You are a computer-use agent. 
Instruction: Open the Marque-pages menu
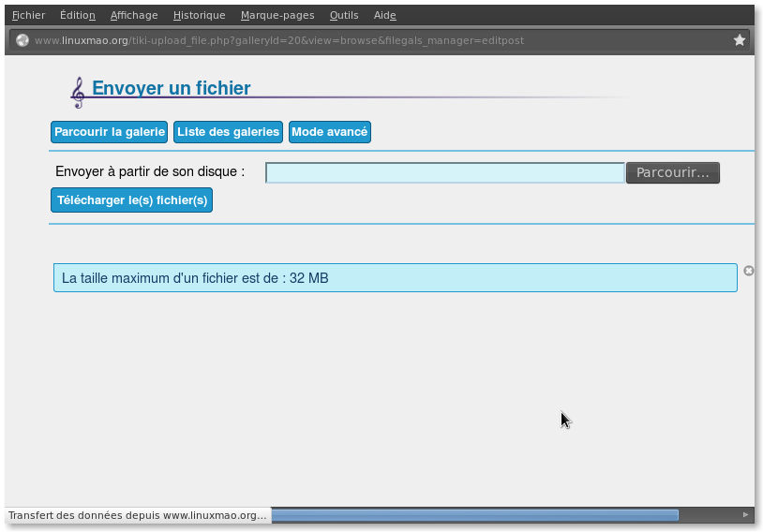coord(277,15)
